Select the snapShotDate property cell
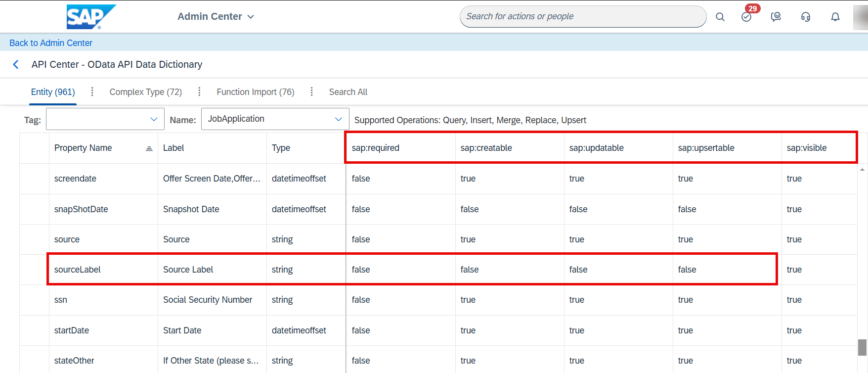 [103, 209]
